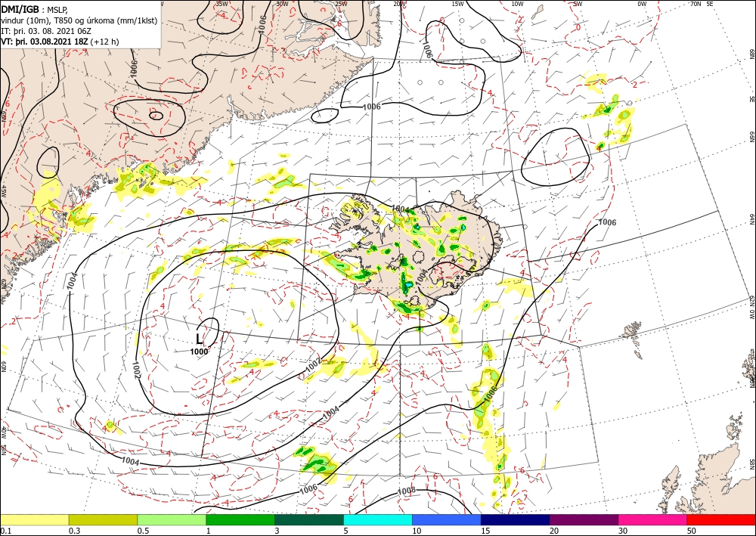
Task: Click the '30W' longitude label
Action: (x=282, y=3)
